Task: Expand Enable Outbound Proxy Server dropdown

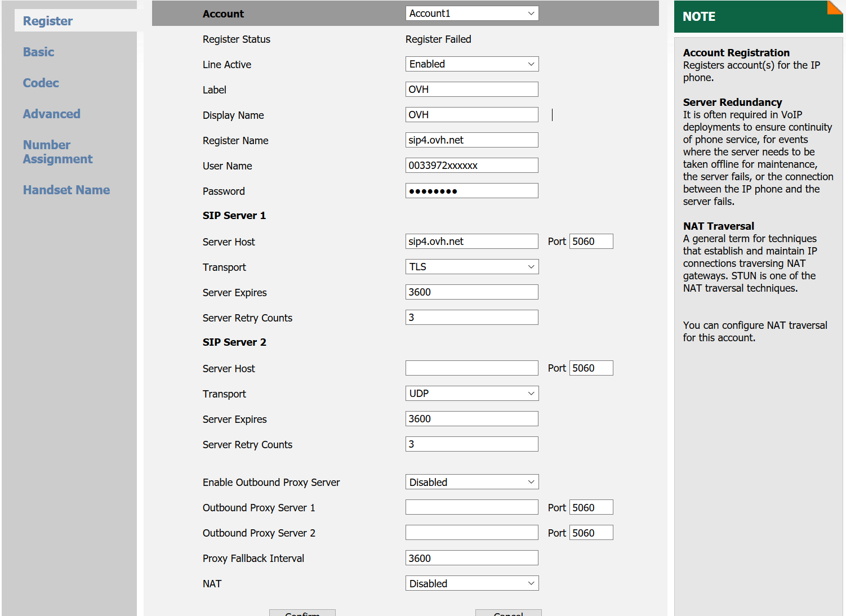Action: pyautogui.click(x=471, y=483)
